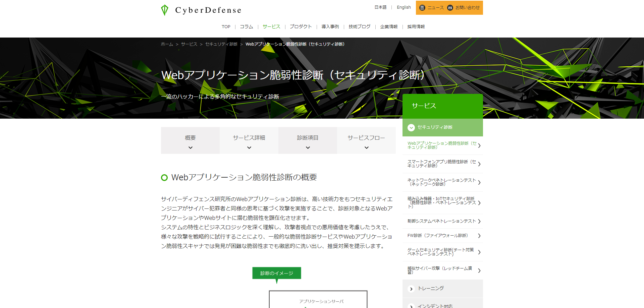Viewport: 644px width, 308px height.
Task: Click the circled arrow beside インシデント対応
Action: tap(411, 306)
